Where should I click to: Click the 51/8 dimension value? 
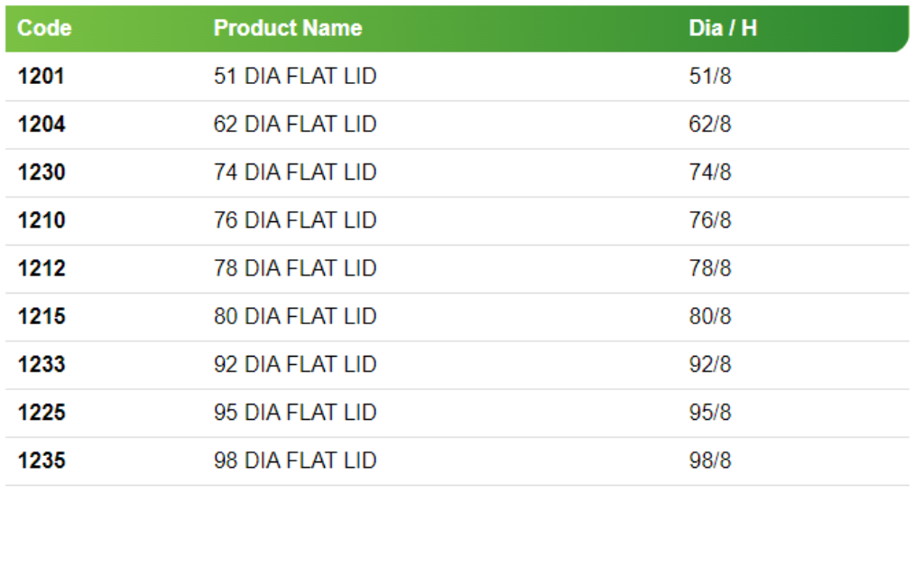[x=710, y=77]
